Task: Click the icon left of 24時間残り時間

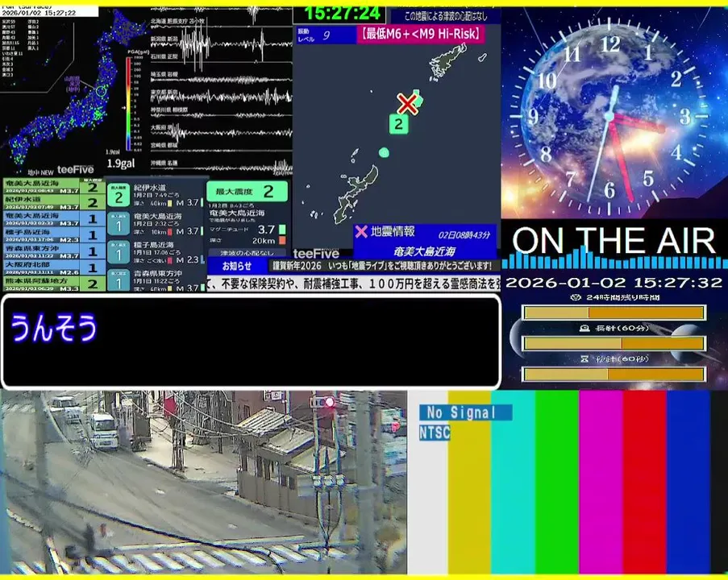Action: 576,297
